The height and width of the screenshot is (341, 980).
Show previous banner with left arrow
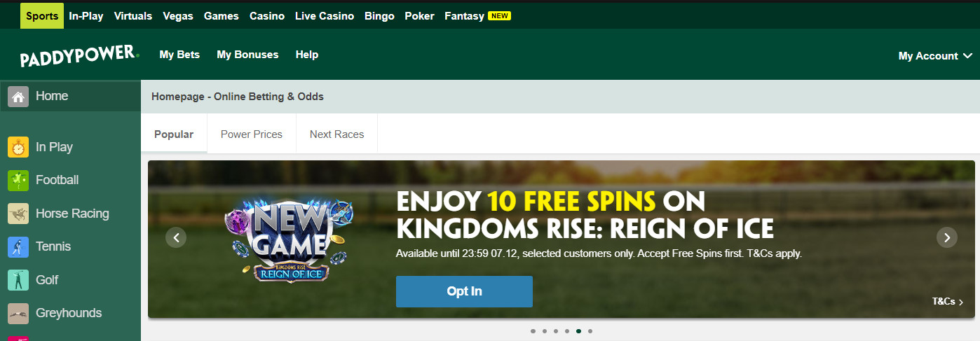tap(176, 237)
